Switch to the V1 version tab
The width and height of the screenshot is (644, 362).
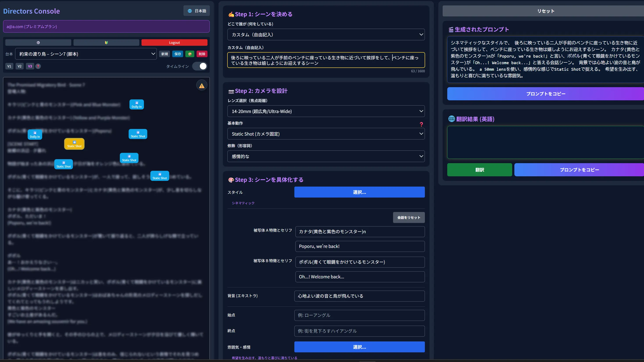click(x=9, y=66)
